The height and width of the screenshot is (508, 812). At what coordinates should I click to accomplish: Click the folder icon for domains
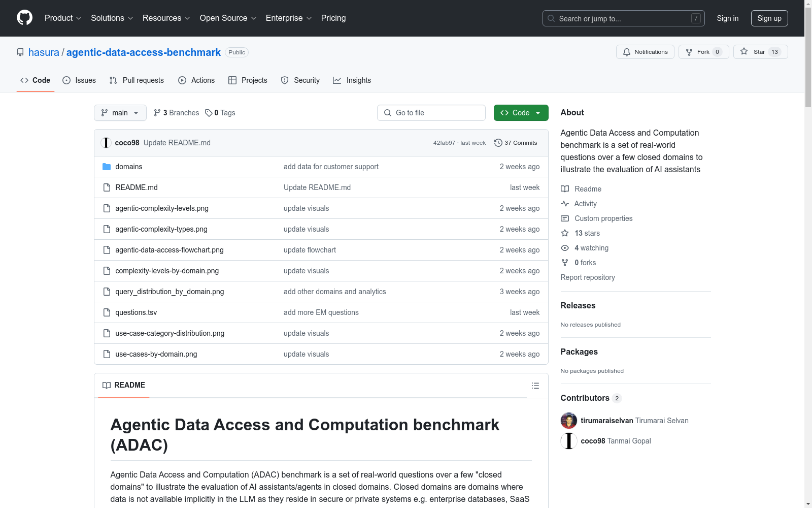click(107, 167)
